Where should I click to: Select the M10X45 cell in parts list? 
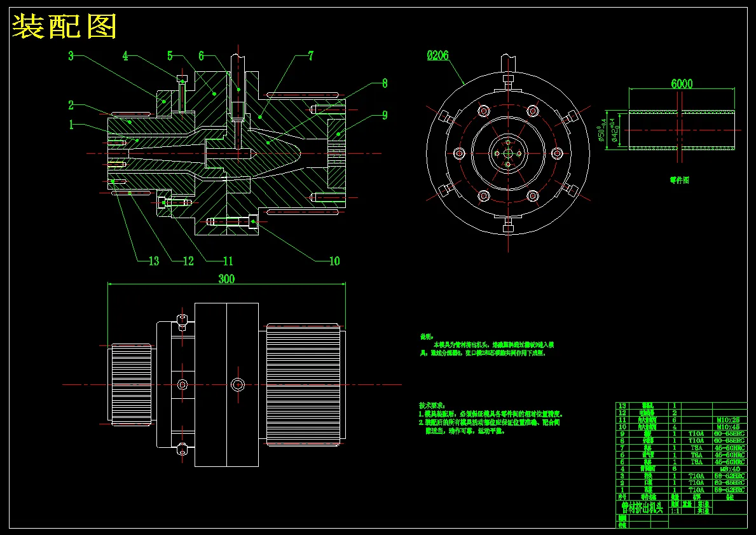point(729,427)
